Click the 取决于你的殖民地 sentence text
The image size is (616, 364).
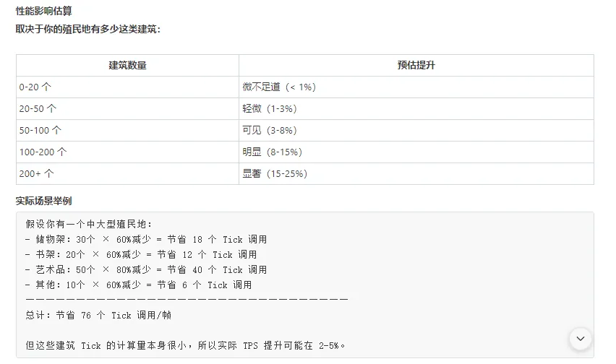click(87, 29)
